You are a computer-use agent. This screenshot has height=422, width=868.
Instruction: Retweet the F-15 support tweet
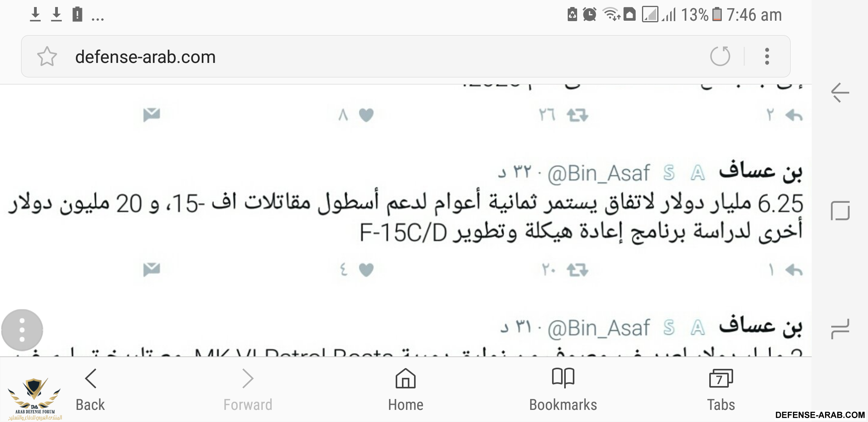coord(577,270)
